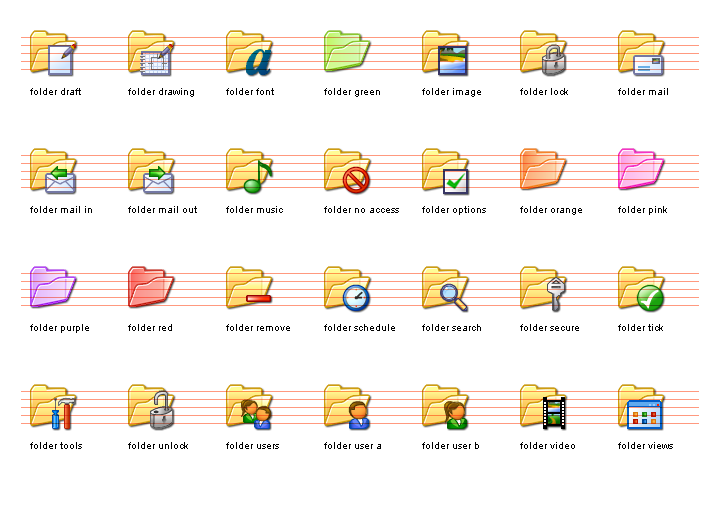Open the folder font icon

[x=249, y=53]
